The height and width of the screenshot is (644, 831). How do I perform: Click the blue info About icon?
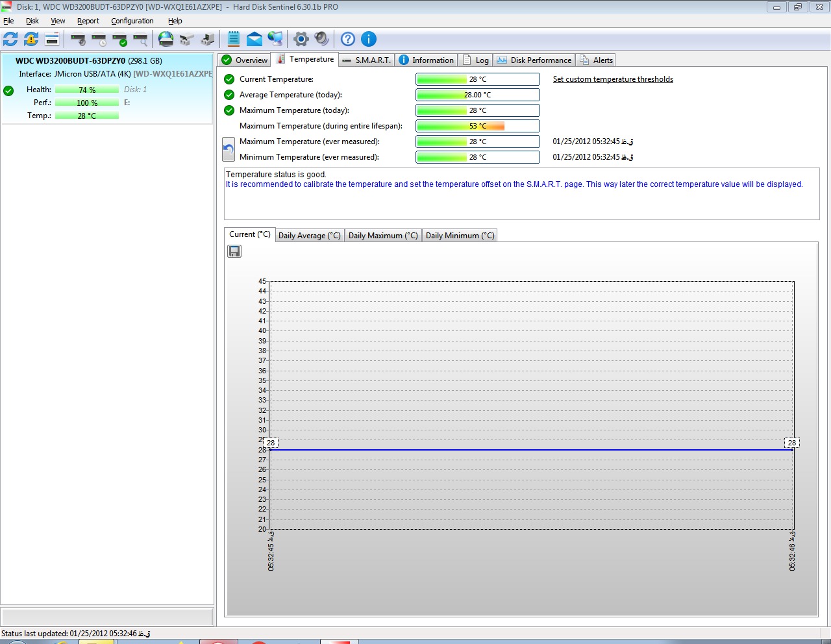coord(369,40)
